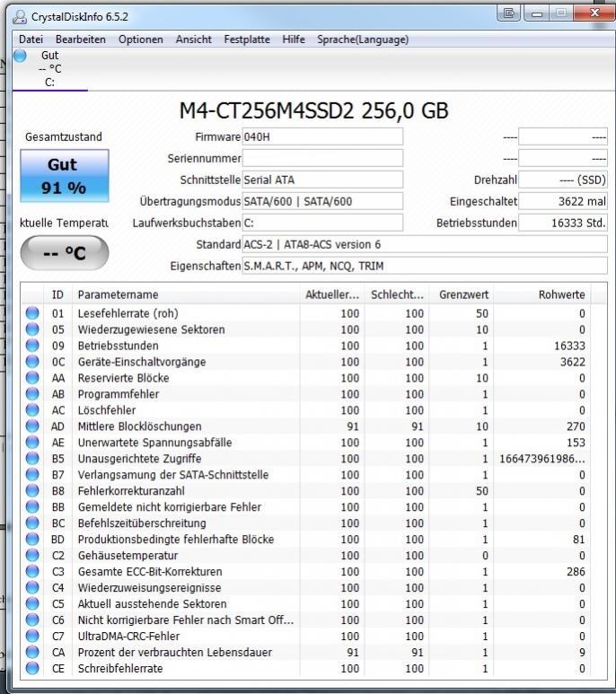The width and height of the screenshot is (616, 694).
Task: Click status icon of Programmfehler row
Action: point(32,394)
